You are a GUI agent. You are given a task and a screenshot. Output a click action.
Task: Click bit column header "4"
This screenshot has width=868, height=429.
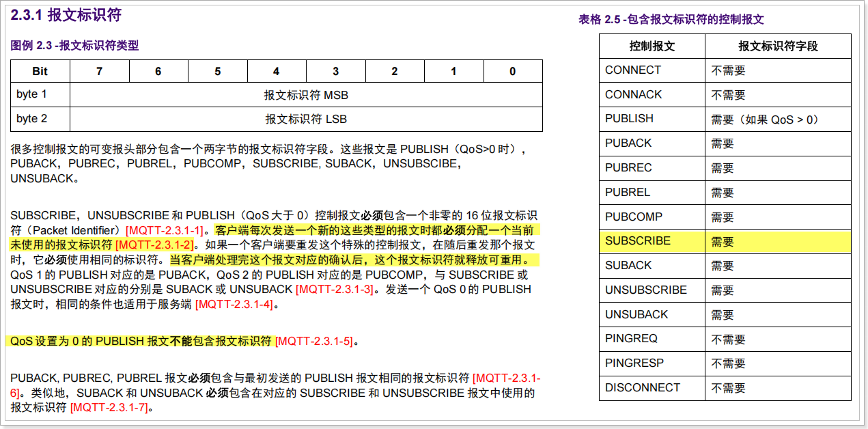point(277,71)
